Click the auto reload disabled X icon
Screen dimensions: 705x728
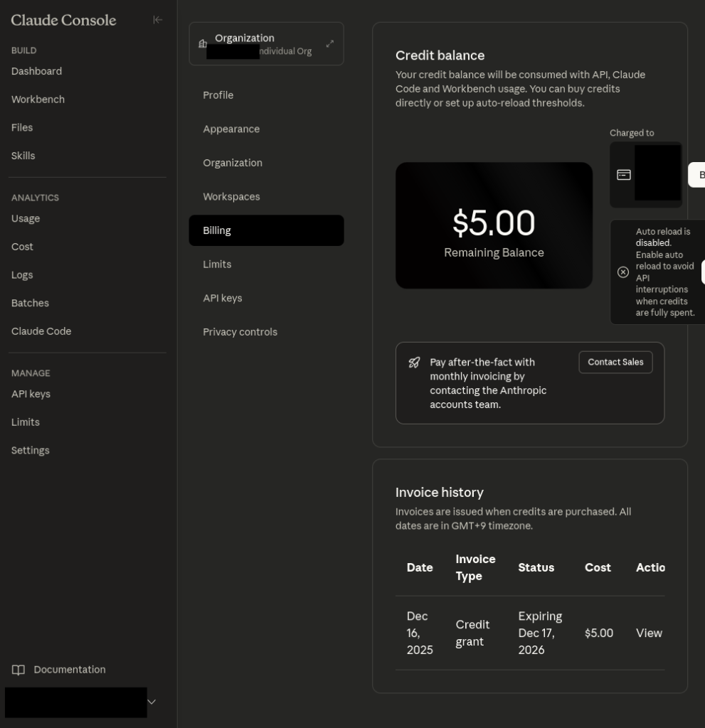(x=623, y=272)
